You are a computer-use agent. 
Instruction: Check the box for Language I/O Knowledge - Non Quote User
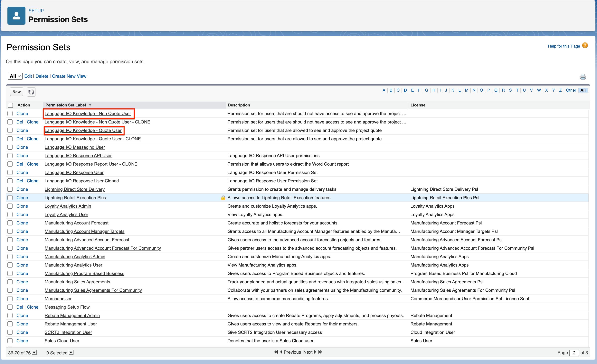(x=10, y=114)
